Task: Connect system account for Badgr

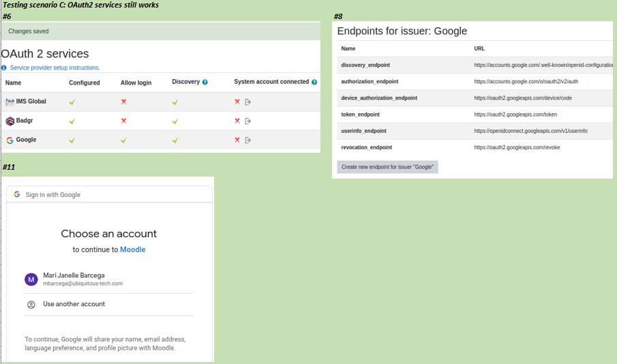Action: click(248, 121)
